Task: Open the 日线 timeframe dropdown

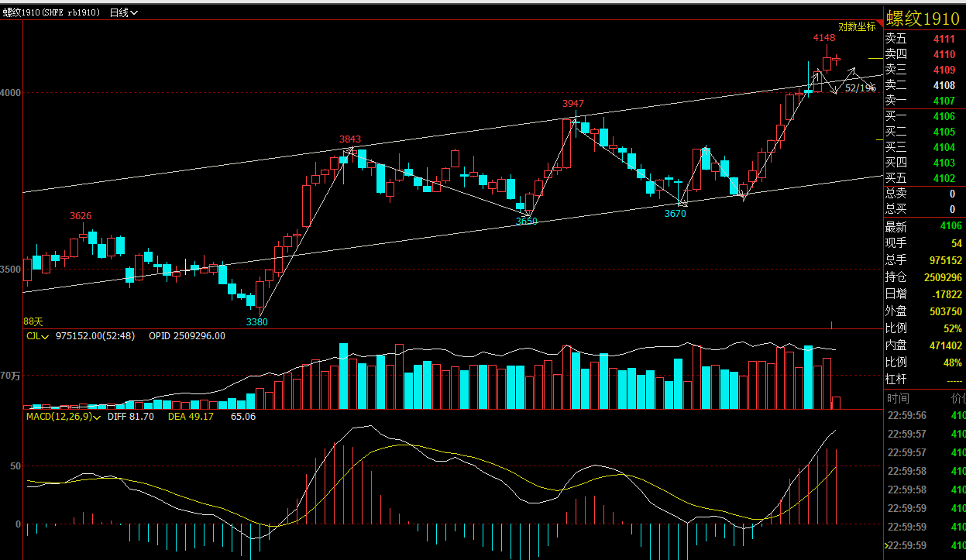Action: (124, 13)
